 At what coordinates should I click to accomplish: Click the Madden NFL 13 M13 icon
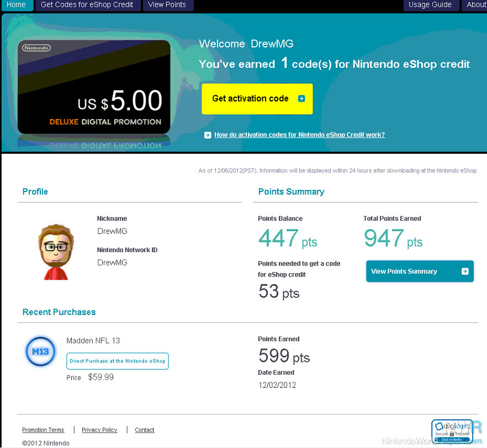point(41,351)
